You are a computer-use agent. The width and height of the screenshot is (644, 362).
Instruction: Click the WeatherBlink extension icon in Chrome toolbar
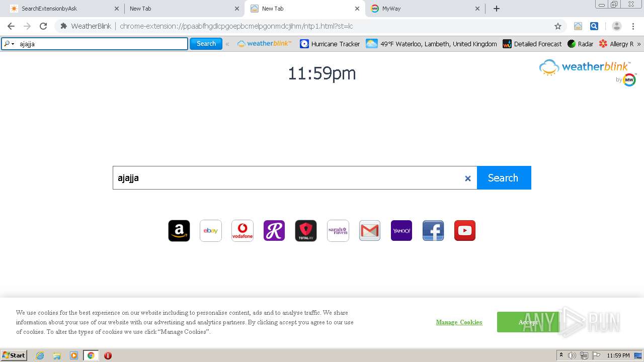coord(578,26)
